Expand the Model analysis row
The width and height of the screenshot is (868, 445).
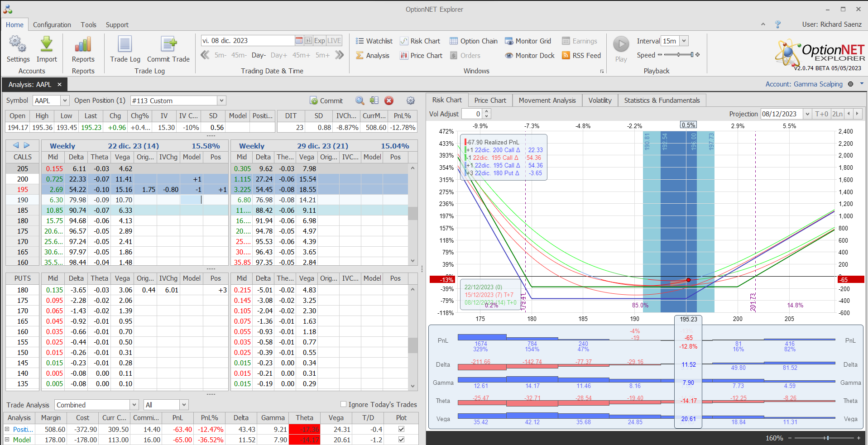(7, 440)
